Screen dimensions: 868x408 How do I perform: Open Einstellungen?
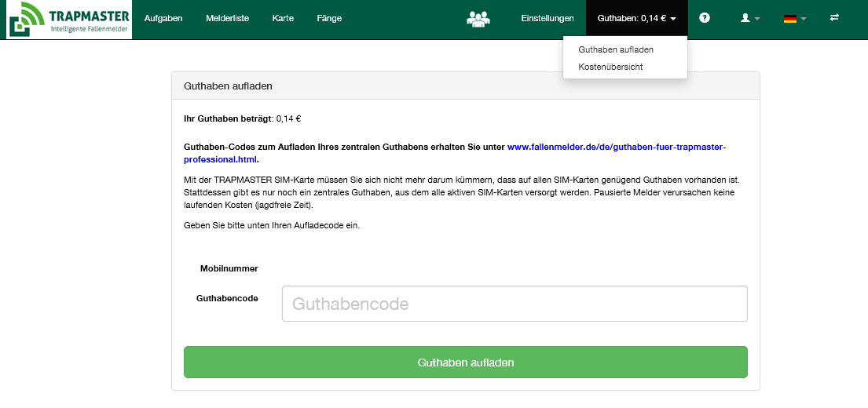click(x=548, y=18)
